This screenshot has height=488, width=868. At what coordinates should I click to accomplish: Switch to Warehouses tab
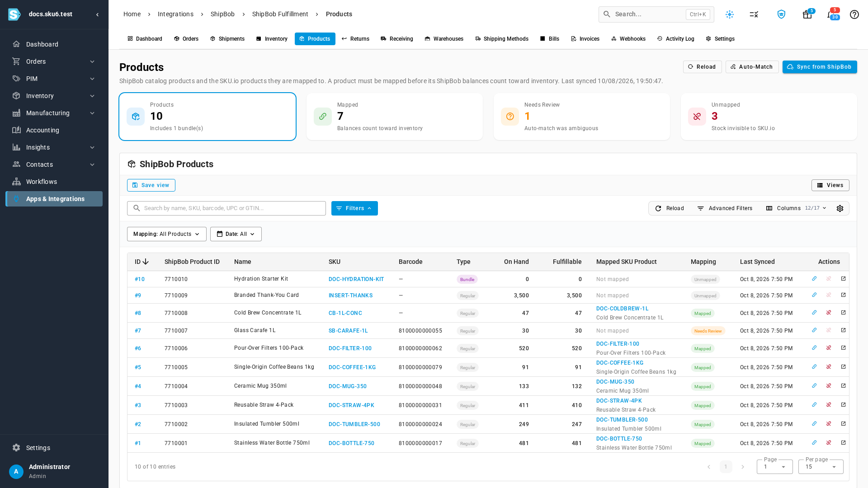[444, 39]
